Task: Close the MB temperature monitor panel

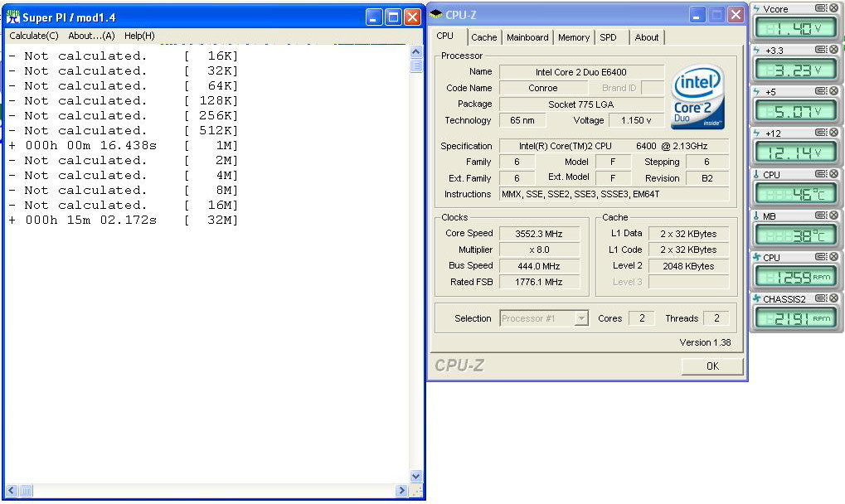Action: pyautogui.click(x=833, y=216)
